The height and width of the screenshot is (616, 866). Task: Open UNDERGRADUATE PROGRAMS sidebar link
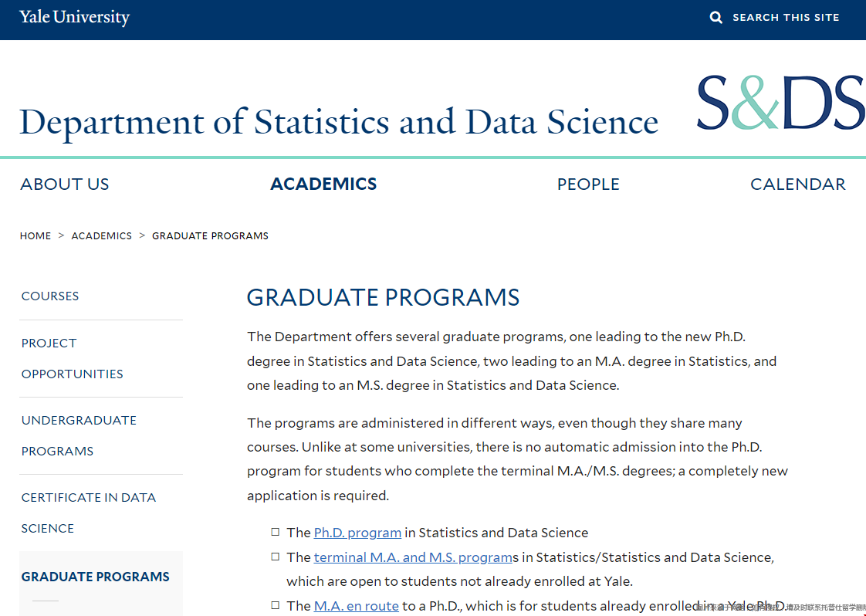point(79,436)
